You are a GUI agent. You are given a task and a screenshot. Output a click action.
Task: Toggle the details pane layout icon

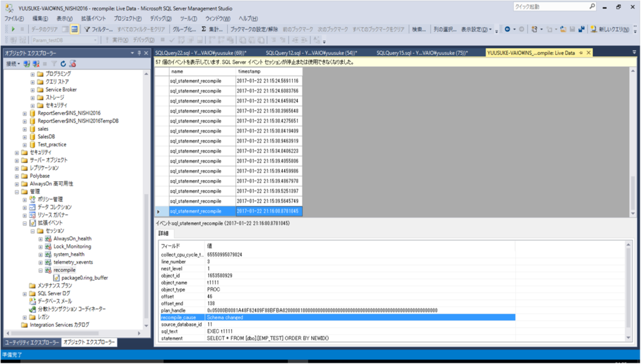click(74, 29)
